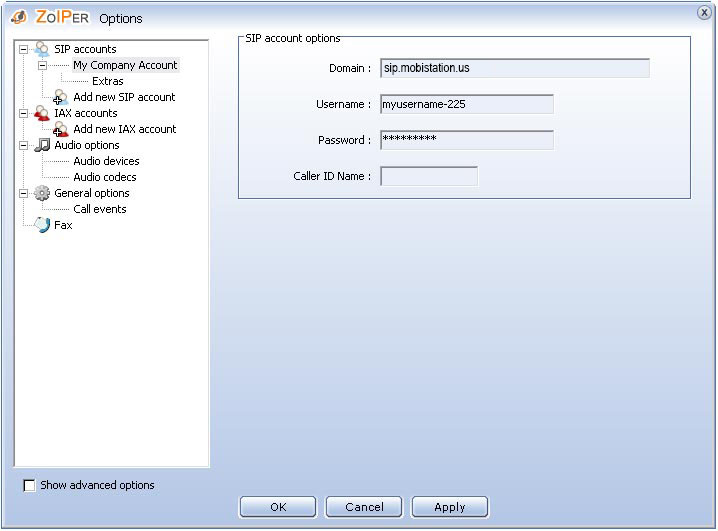The height and width of the screenshot is (531, 718).
Task: Focus the Password input field
Action: pos(467,140)
